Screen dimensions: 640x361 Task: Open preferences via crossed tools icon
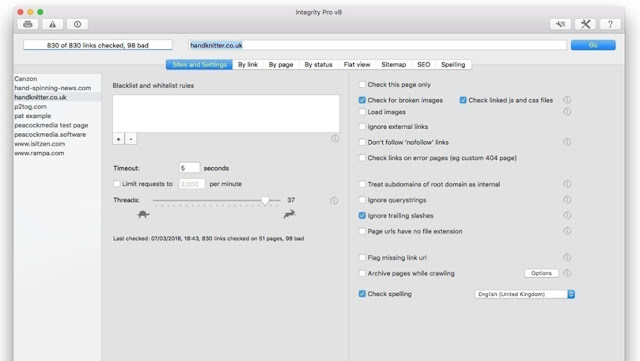point(585,24)
